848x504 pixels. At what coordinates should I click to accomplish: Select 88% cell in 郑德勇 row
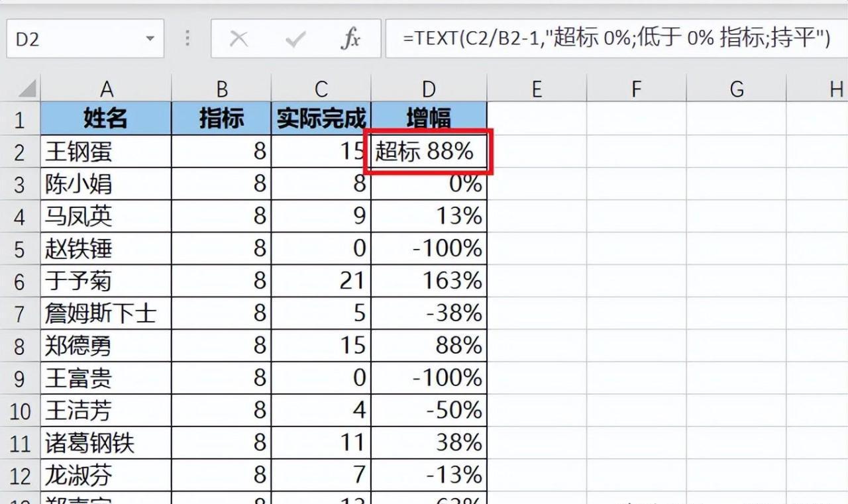[429, 346]
